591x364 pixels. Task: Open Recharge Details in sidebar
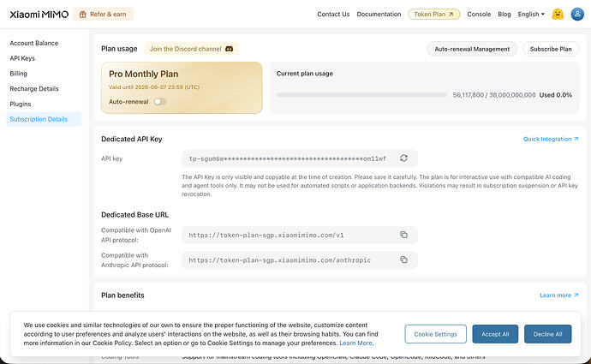point(34,88)
